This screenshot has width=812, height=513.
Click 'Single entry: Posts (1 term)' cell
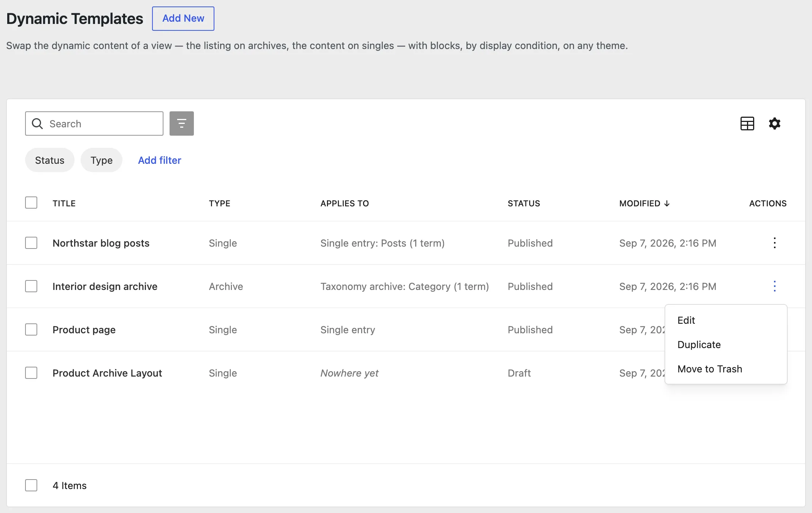point(382,243)
